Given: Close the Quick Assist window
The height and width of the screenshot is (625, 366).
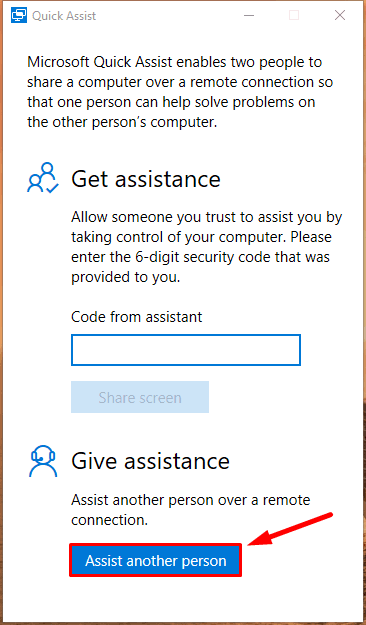Looking at the screenshot, I should [x=340, y=16].
